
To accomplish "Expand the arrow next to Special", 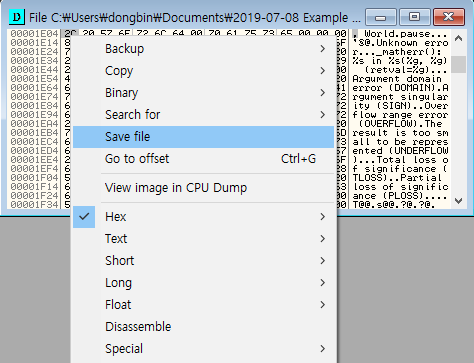I will click(322, 349).
